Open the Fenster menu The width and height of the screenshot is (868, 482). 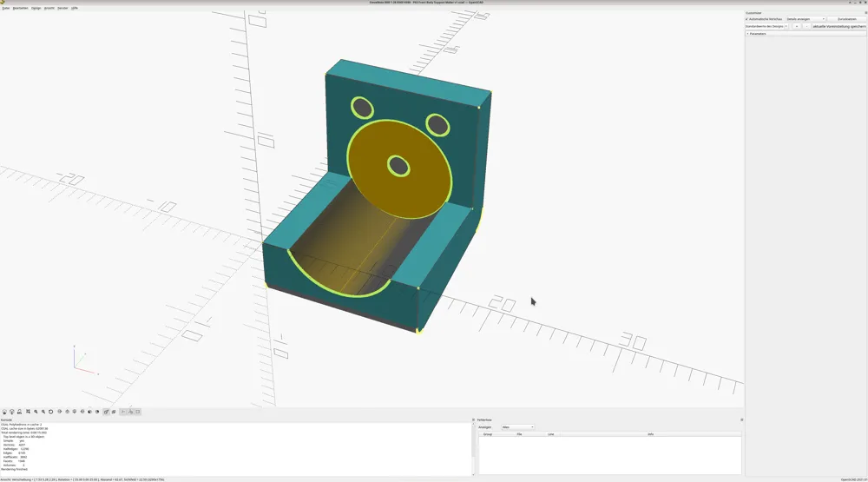pyautogui.click(x=62, y=9)
